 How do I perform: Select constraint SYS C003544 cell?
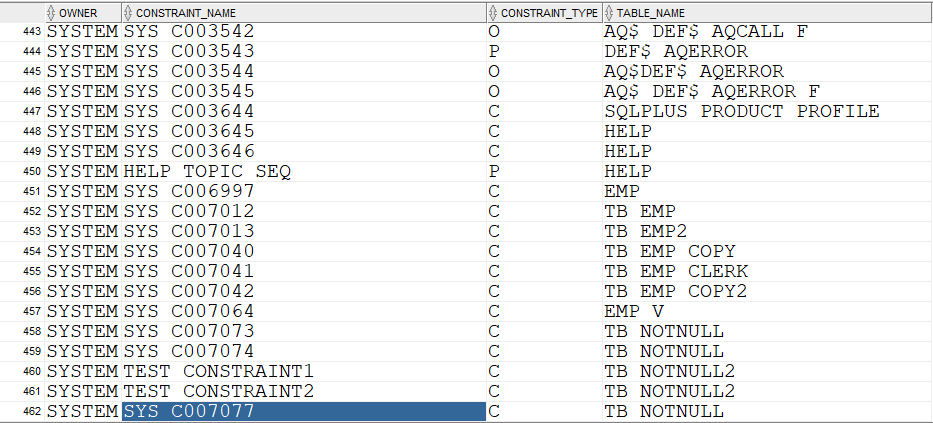click(x=304, y=71)
